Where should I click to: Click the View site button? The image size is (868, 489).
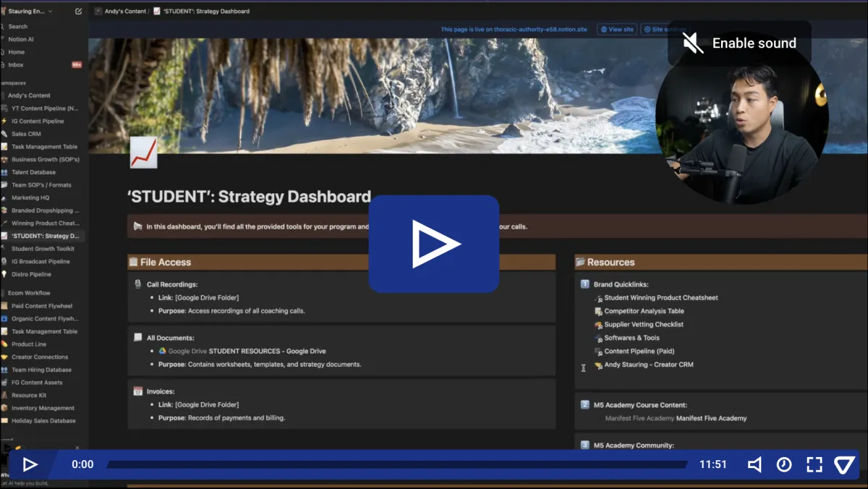tap(616, 30)
